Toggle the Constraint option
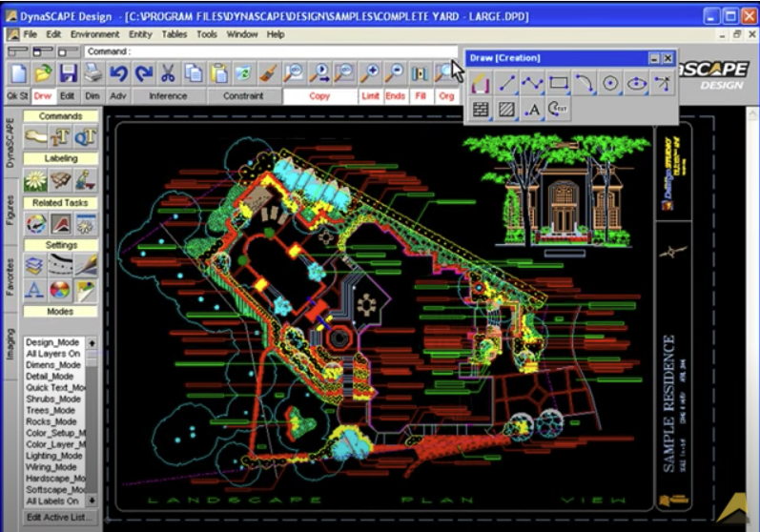 tap(243, 96)
